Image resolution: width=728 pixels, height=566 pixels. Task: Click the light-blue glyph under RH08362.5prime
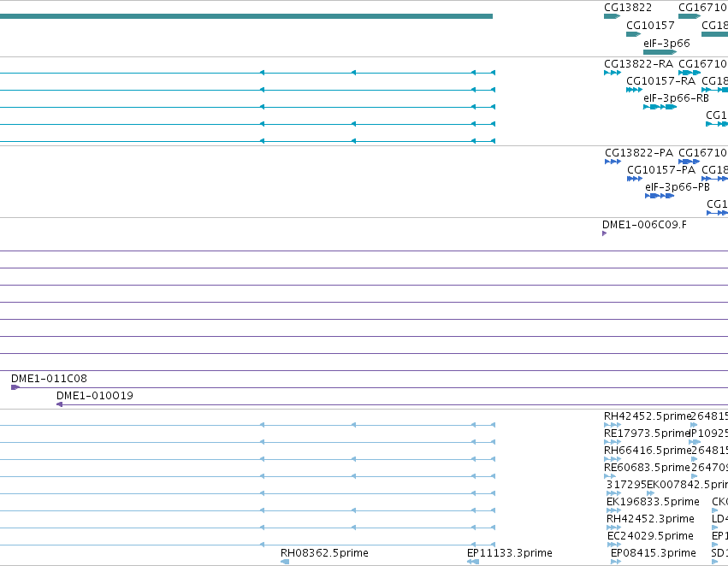(x=285, y=562)
